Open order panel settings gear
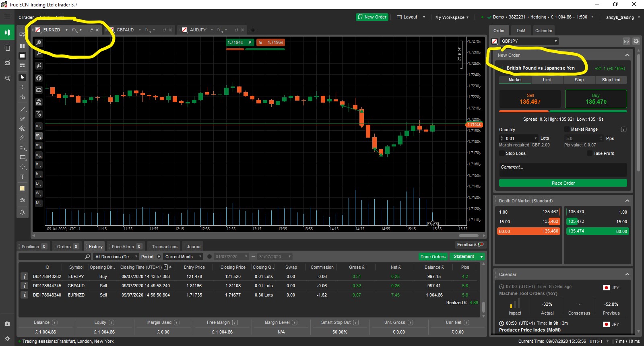The height and width of the screenshot is (346, 644). [x=636, y=41]
